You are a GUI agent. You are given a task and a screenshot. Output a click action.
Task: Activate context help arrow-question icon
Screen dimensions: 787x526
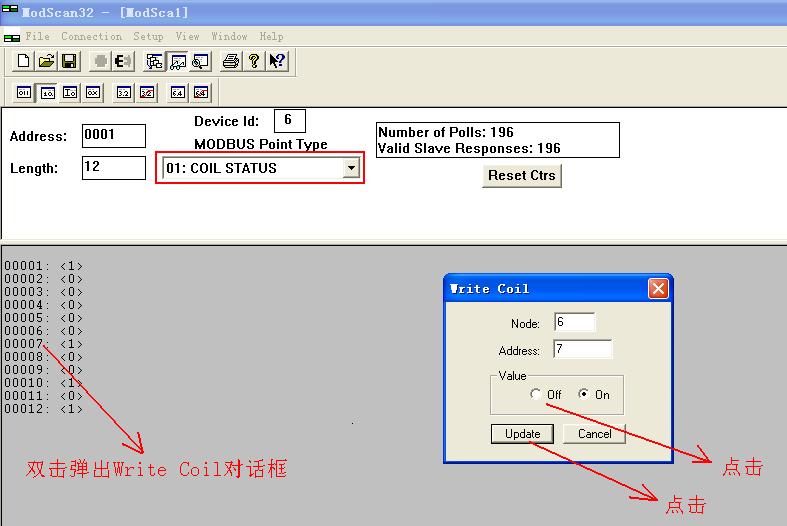277,61
